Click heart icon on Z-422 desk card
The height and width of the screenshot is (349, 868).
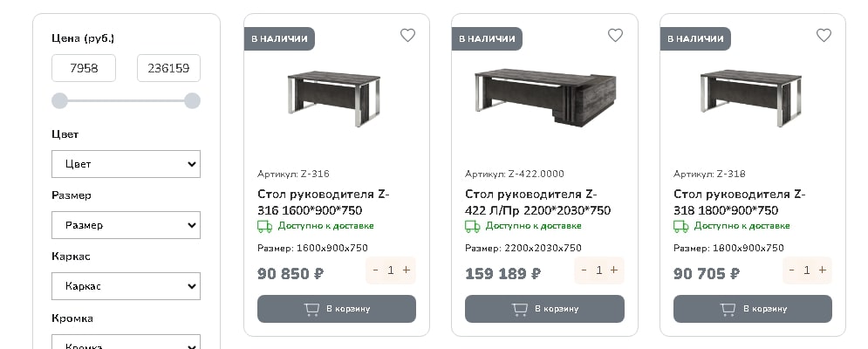pyautogui.click(x=615, y=36)
